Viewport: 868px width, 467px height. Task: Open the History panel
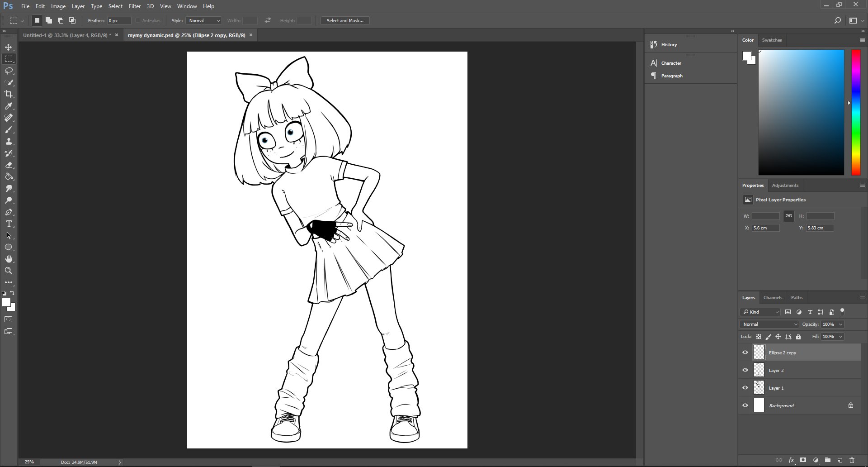click(x=669, y=45)
